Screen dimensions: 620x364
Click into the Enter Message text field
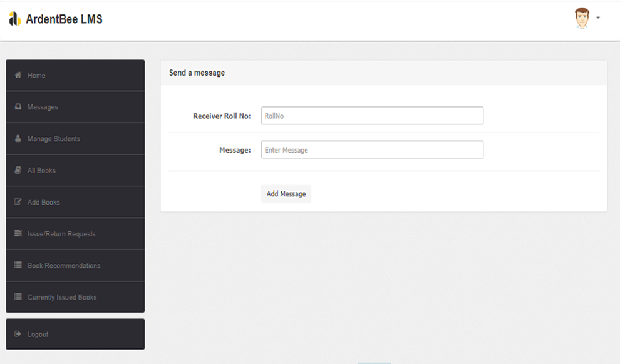372,150
